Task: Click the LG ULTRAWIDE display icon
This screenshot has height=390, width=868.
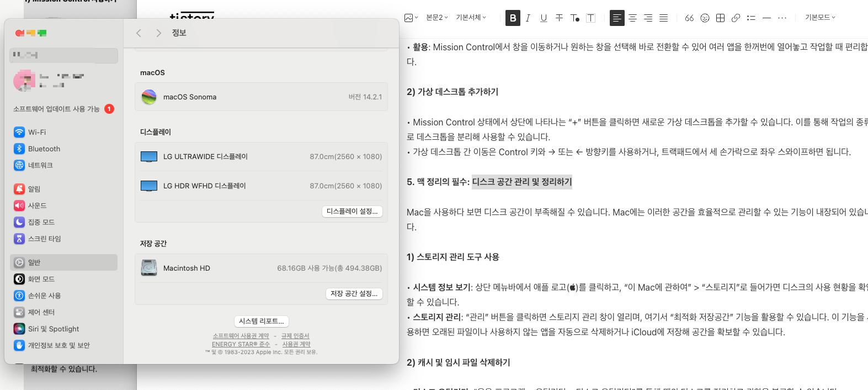Action: pos(149,157)
